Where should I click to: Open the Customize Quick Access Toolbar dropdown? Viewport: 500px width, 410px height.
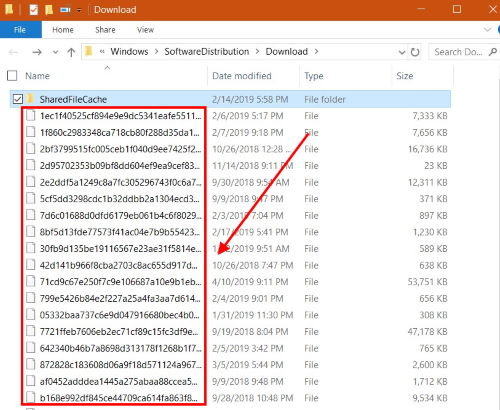point(79,10)
